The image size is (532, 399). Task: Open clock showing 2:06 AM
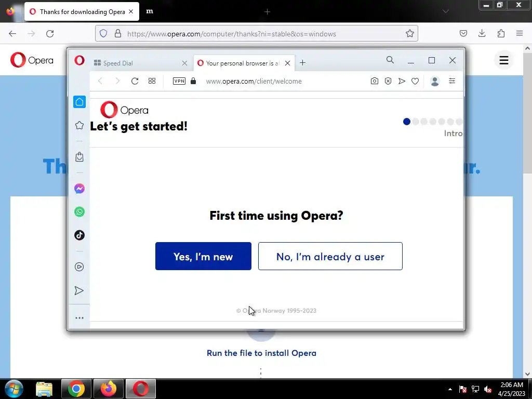[512, 389]
